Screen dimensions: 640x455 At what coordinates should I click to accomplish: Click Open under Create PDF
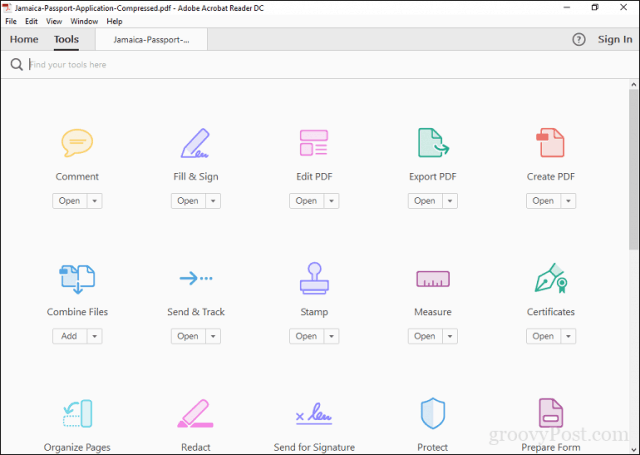click(x=543, y=201)
